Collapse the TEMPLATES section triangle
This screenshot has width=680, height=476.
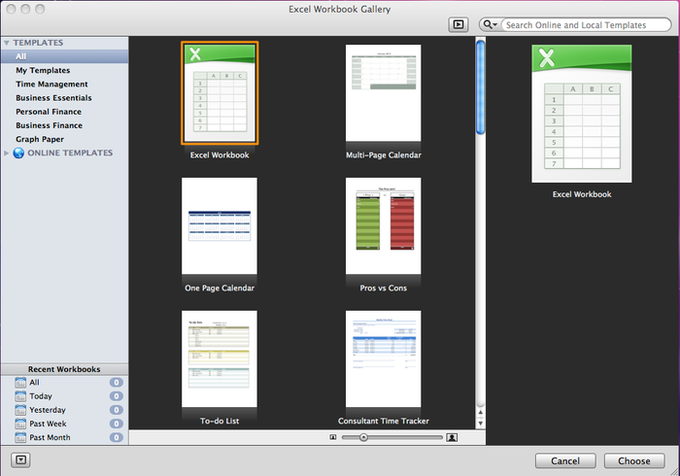tap(7, 43)
